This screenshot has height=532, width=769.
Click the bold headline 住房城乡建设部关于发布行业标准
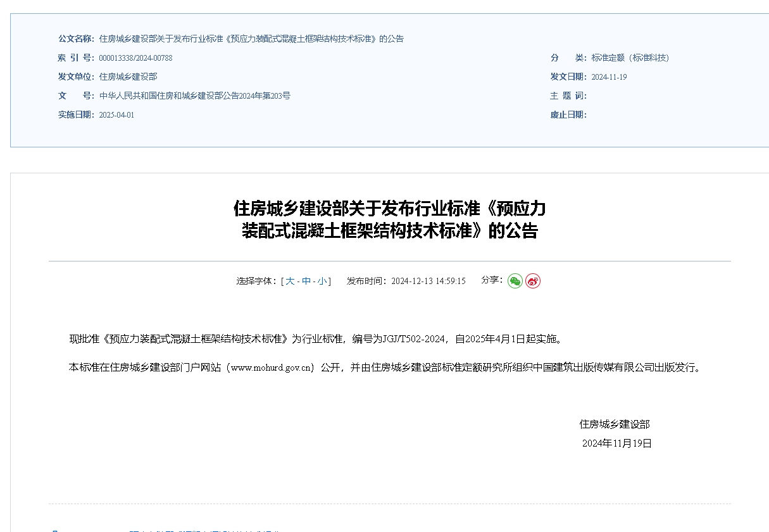[x=389, y=219]
